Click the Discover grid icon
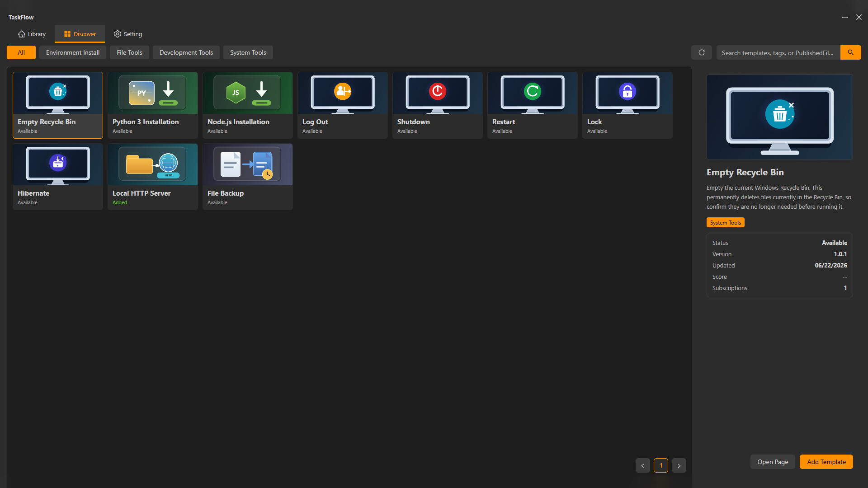 pos(67,34)
